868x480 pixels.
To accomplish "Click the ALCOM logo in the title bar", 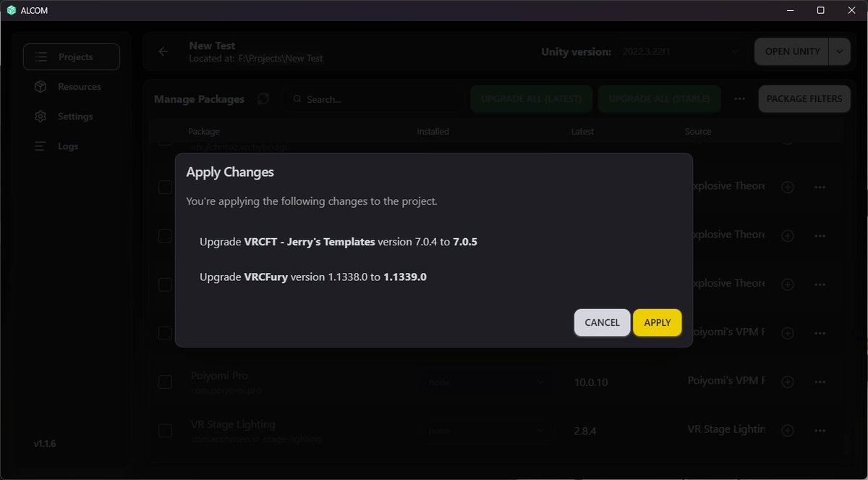I will tap(11, 10).
